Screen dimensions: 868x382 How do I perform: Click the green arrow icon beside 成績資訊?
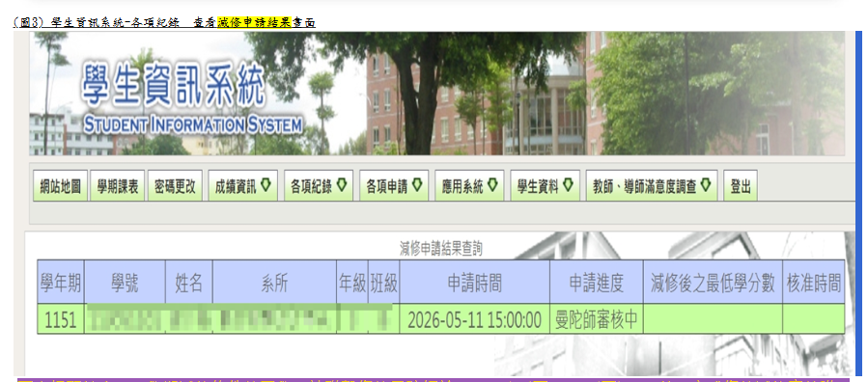(x=266, y=185)
